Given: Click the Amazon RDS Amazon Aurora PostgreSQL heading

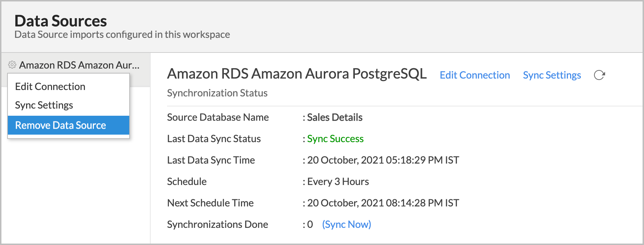Looking at the screenshot, I should 297,74.
